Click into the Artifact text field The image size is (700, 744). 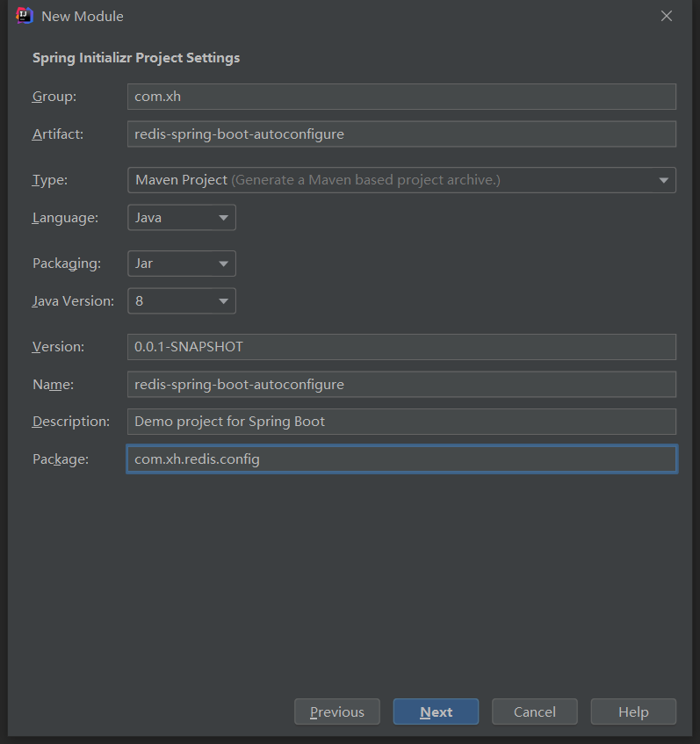pos(401,134)
